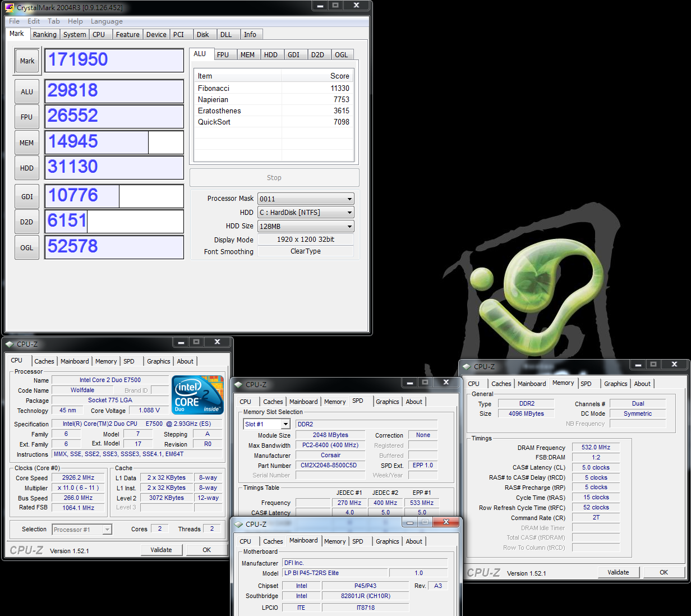Image resolution: width=691 pixels, height=616 pixels.
Task: Select the Fibonacci result row
Action: 274,88
